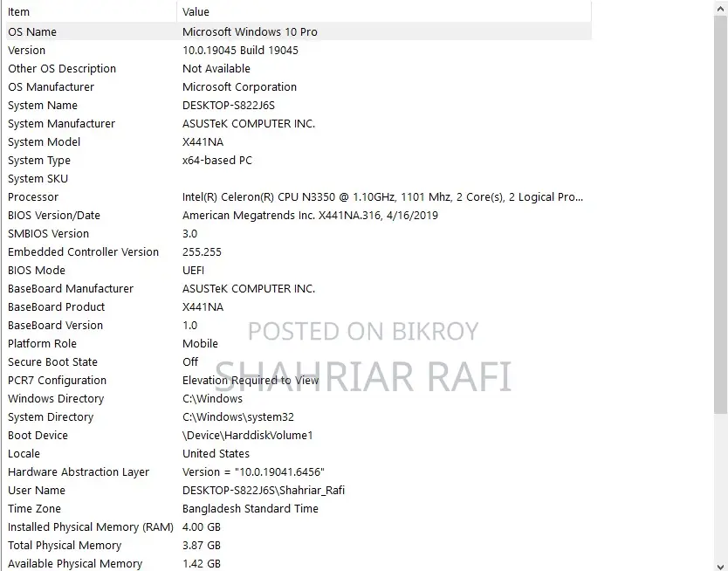Select Embedded Controller Version row

pos(298,251)
